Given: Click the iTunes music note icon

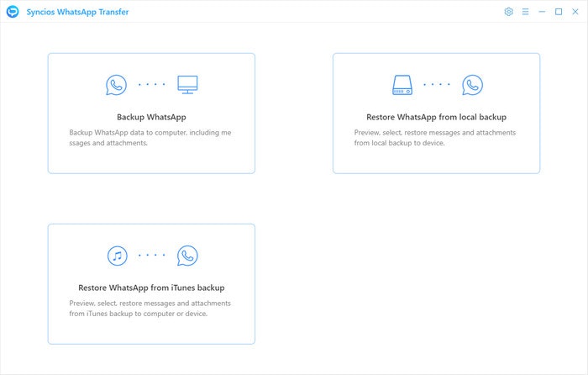Looking at the screenshot, I should 118,256.
